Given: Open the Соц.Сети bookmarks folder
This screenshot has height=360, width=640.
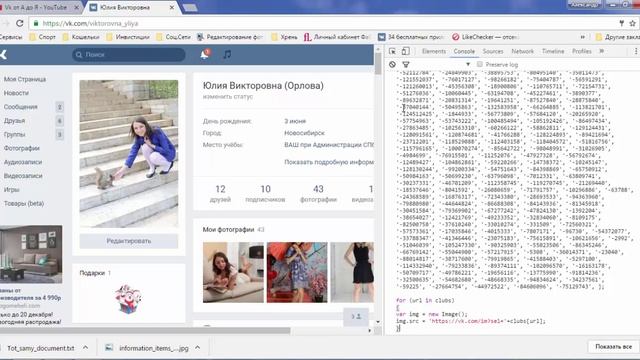Looking at the screenshot, I should click(x=173, y=37).
